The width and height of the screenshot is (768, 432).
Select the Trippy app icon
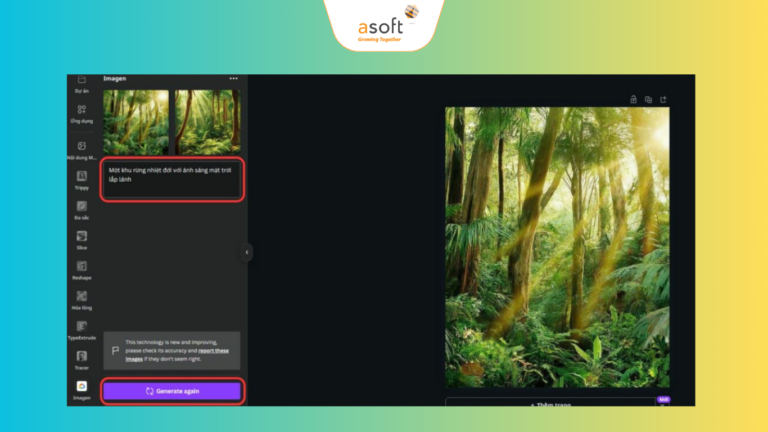[x=81, y=177]
